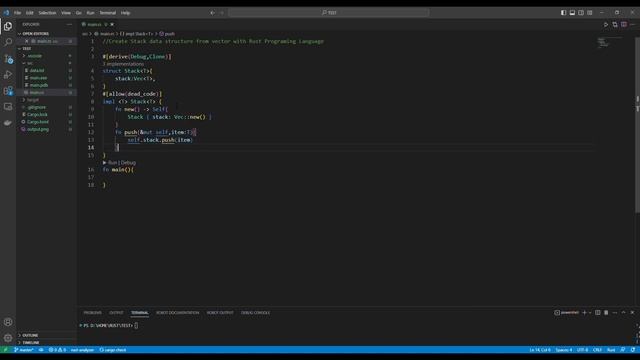Open the Source Control view

(8, 59)
